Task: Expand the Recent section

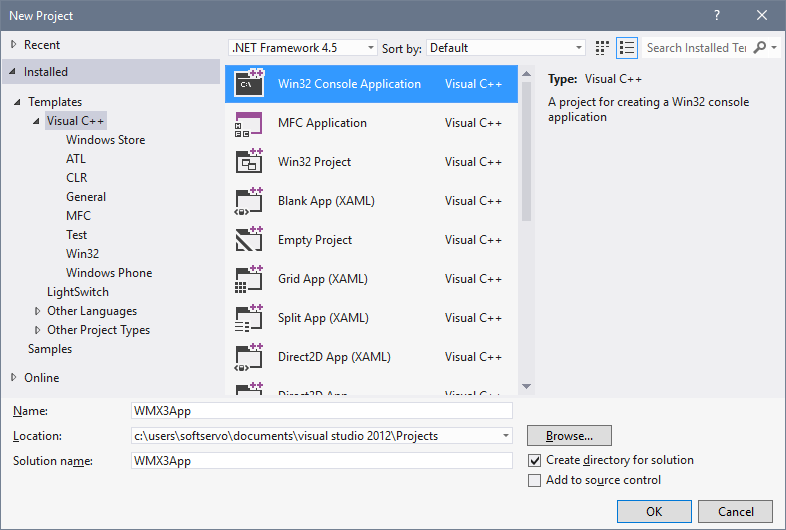Action: point(14,45)
